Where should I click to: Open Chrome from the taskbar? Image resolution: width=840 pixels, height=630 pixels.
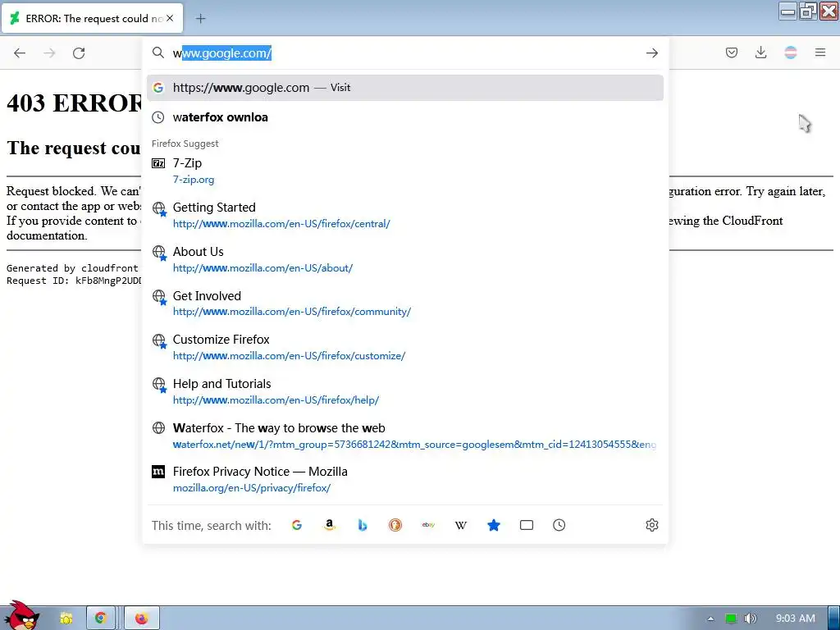click(100, 619)
